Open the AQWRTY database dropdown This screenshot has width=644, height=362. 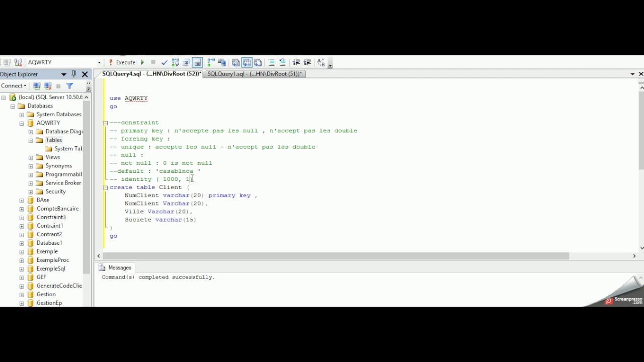[99, 62]
